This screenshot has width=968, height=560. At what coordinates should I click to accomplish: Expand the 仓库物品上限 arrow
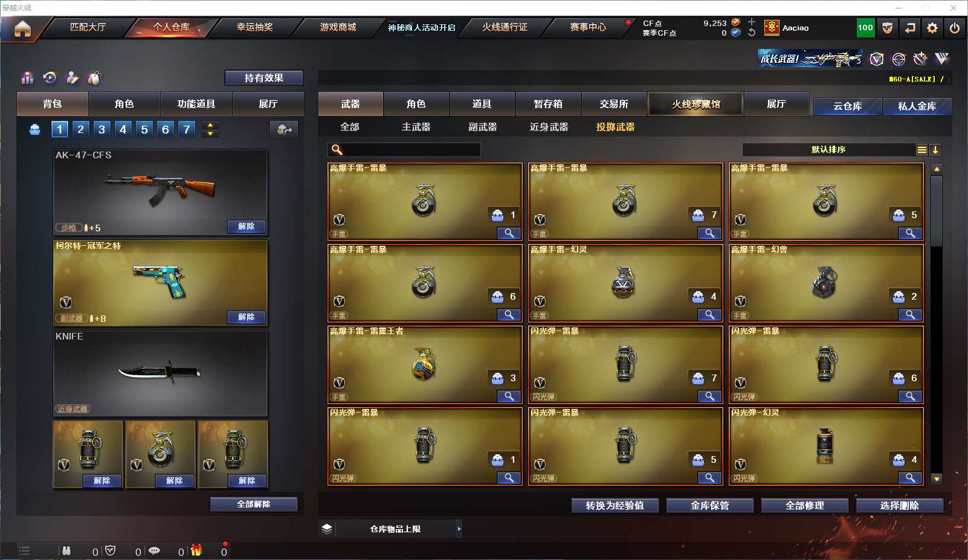click(459, 529)
